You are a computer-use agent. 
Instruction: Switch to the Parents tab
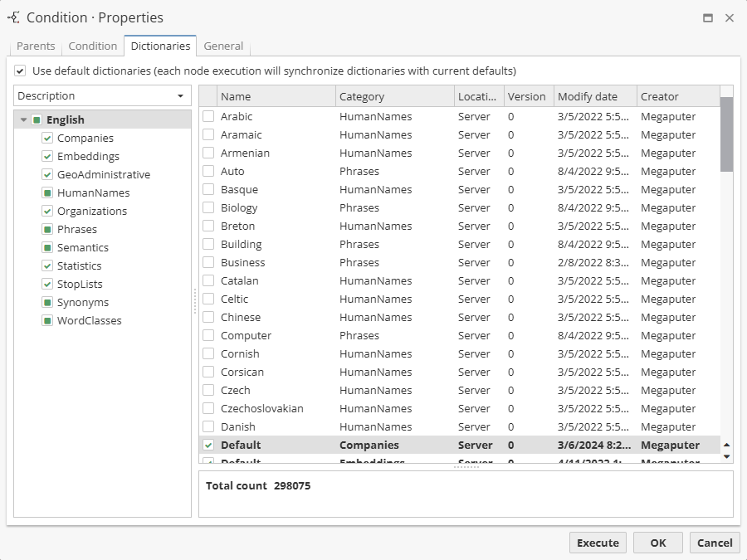[36, 46]
